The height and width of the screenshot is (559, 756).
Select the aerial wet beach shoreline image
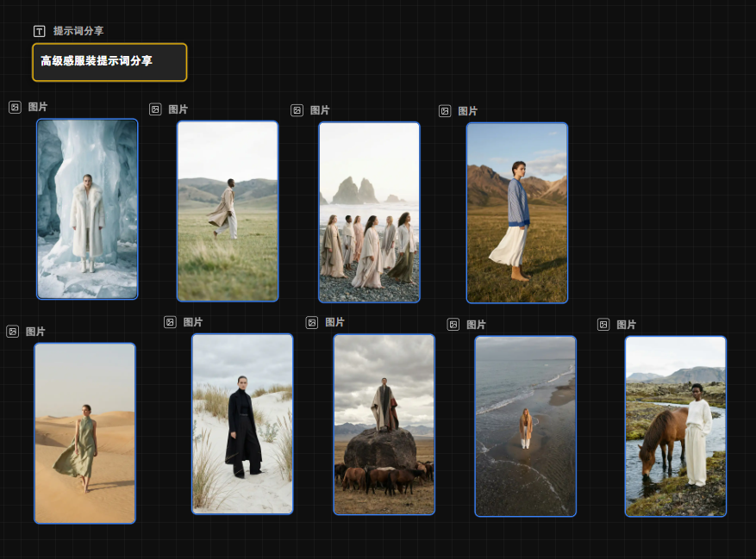click(525, 426)
